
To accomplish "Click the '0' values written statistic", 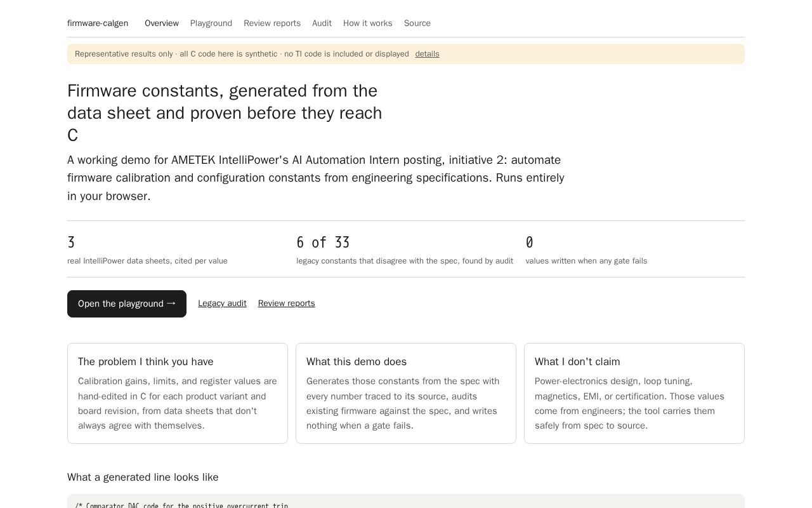I will click(530, 243).
